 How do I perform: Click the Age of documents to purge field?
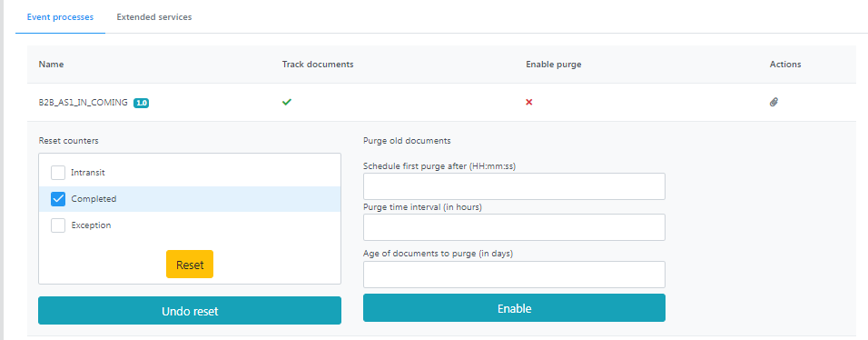(514, 275)
